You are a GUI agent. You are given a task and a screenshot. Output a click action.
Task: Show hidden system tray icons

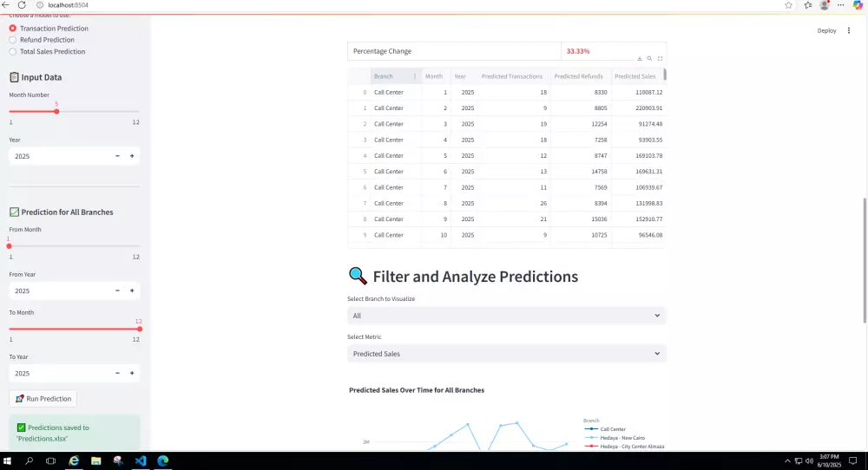[787, 460]
